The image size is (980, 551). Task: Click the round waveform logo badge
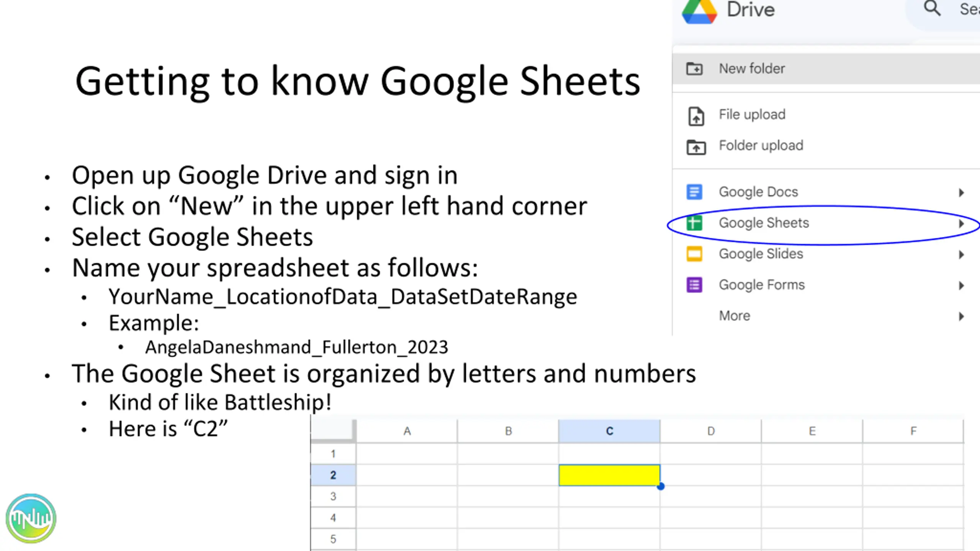[x=31, y=518]
